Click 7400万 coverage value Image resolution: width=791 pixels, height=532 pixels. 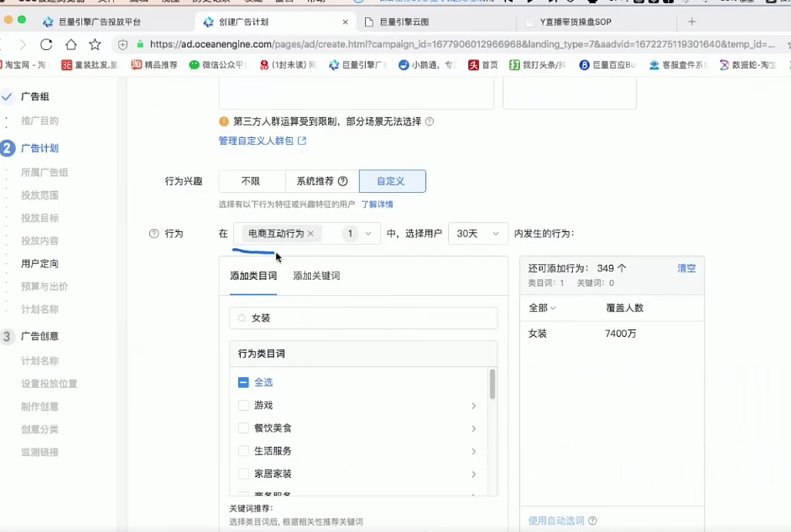(x=620, y=334)
